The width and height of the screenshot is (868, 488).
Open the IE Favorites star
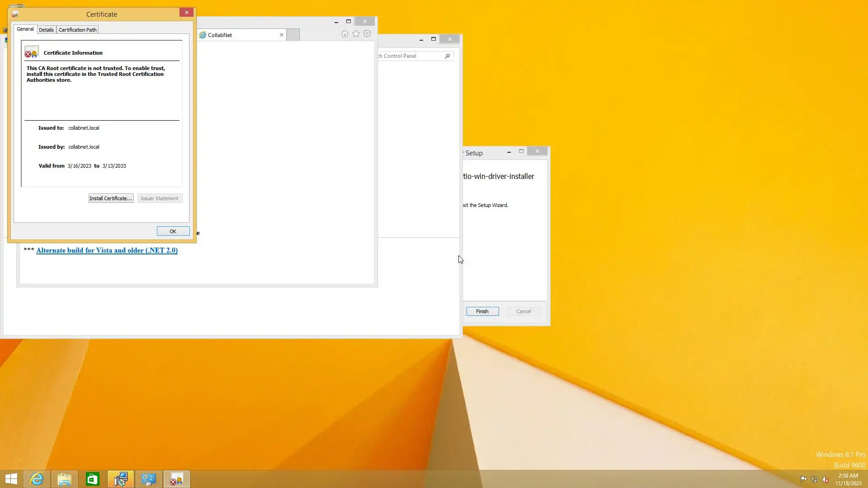pos(356,34)
